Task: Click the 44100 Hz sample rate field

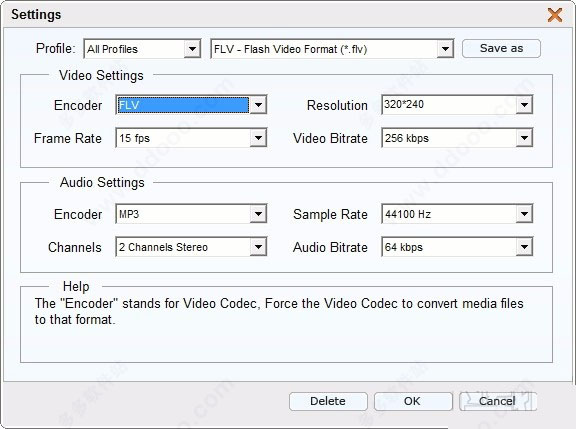Action: click(449, 214)
